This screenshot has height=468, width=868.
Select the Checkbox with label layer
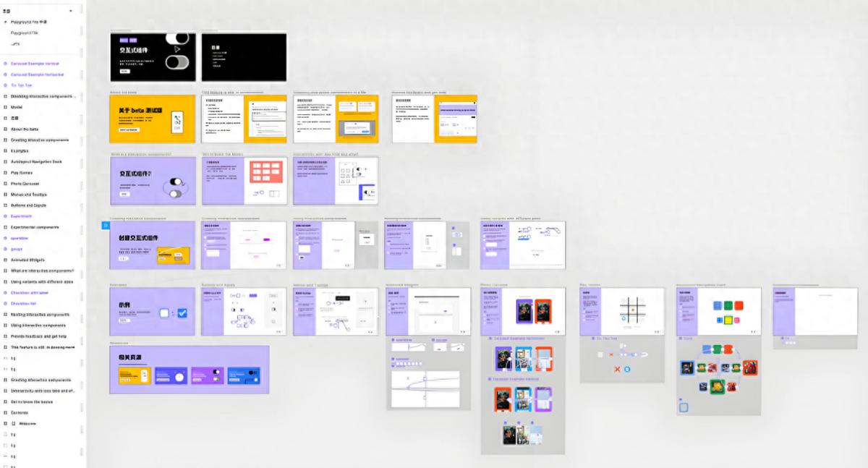click(30, 293)
